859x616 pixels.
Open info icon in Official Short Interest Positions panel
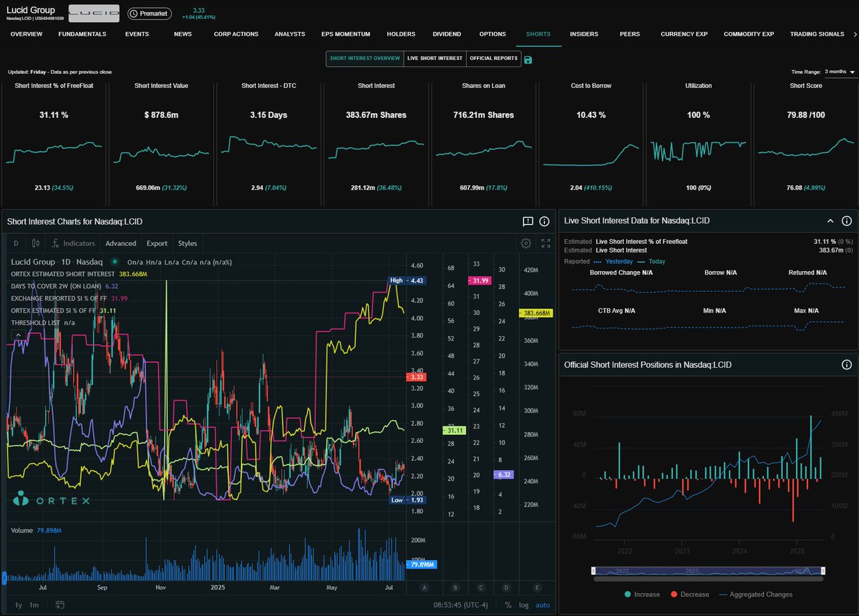[x=847, y=364]
